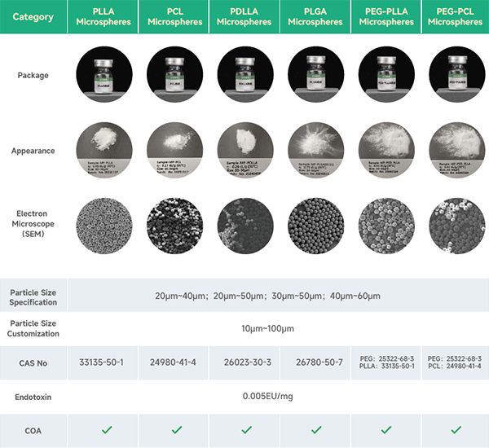Screen dimensions: 489x448
Task: Click the COA checkmark for PCL Microspheres
Action: (x=173, y=429)
